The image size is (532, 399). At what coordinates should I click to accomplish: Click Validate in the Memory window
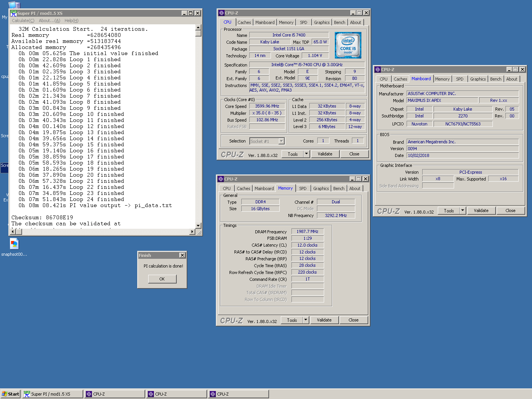324,320
